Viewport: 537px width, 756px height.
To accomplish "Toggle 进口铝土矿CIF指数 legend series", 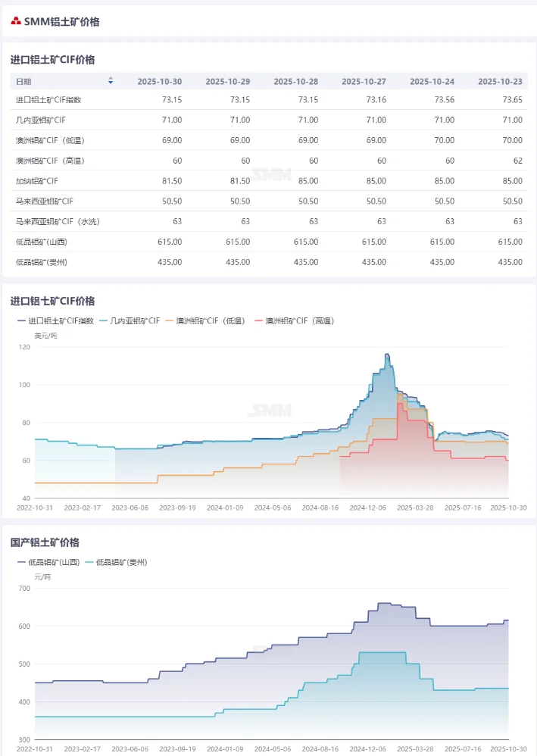I will (x=55, y=321).
